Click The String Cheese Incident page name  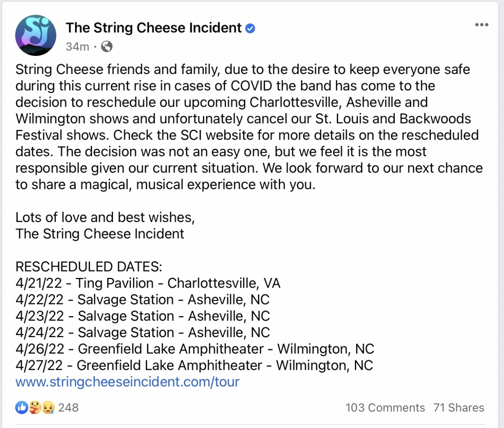(x=154, y=28)
